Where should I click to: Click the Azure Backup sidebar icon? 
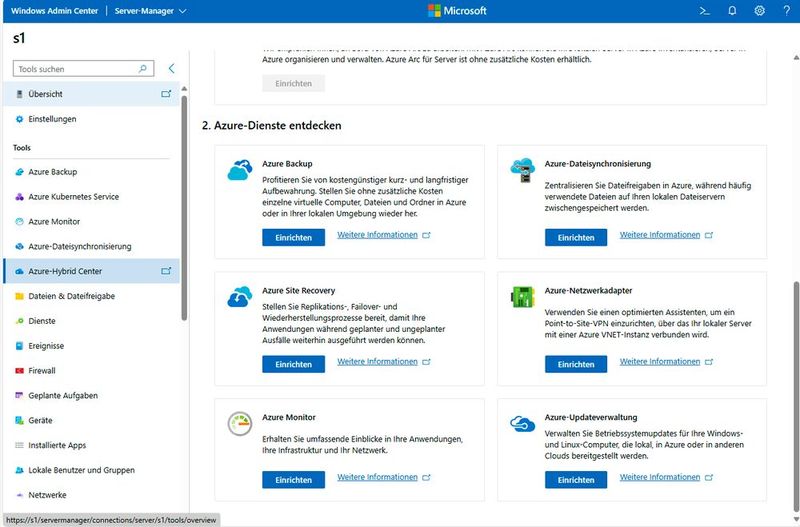(x=19, y=172)
